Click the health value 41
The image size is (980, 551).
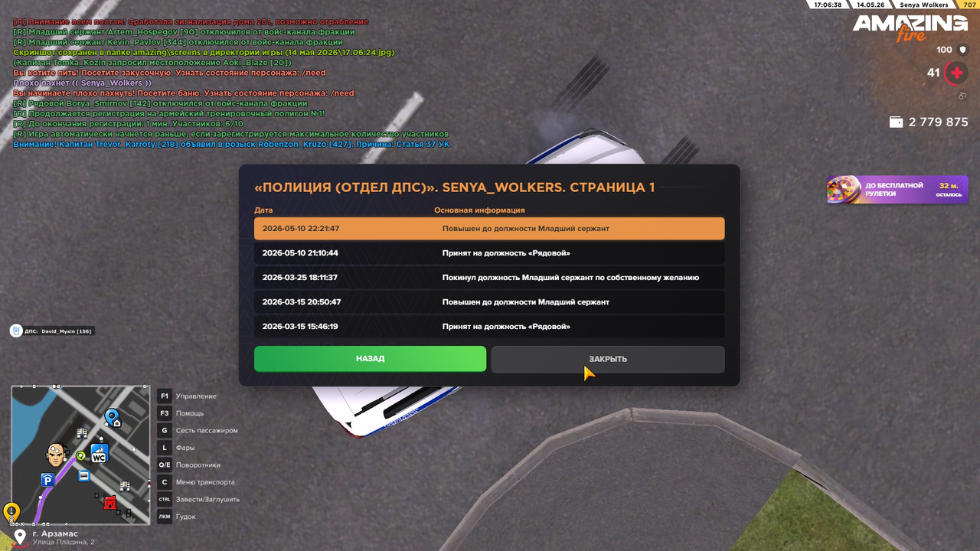[933, 73]
